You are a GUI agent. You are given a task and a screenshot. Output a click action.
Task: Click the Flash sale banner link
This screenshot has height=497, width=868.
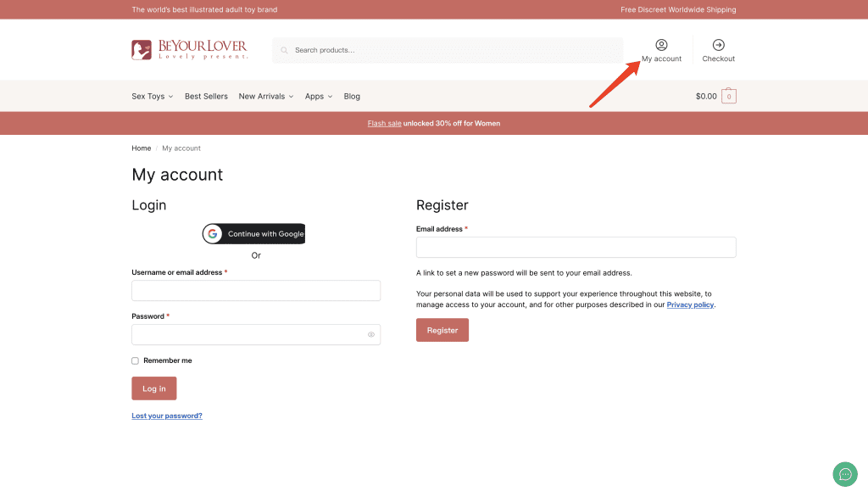pos(384,124)
